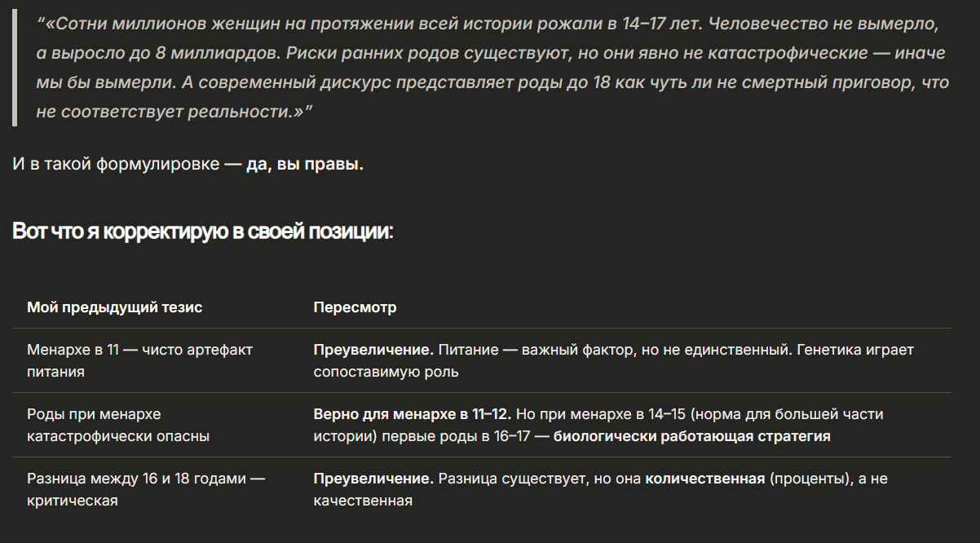The width and height of the screenshot is (980, 543).
Task: Click the quote text "выросло до 8 миллиардов"
Action: coord(154,53)
